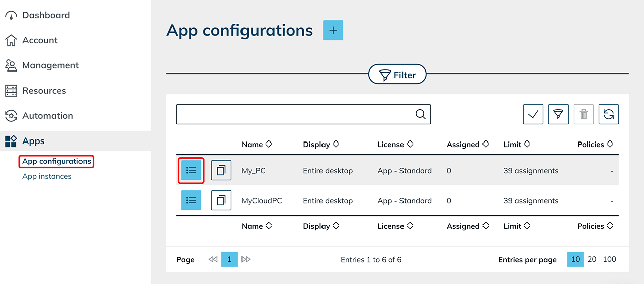Click into the search input field
This screenshot has height=284, width=644.
tap(294, 114)
